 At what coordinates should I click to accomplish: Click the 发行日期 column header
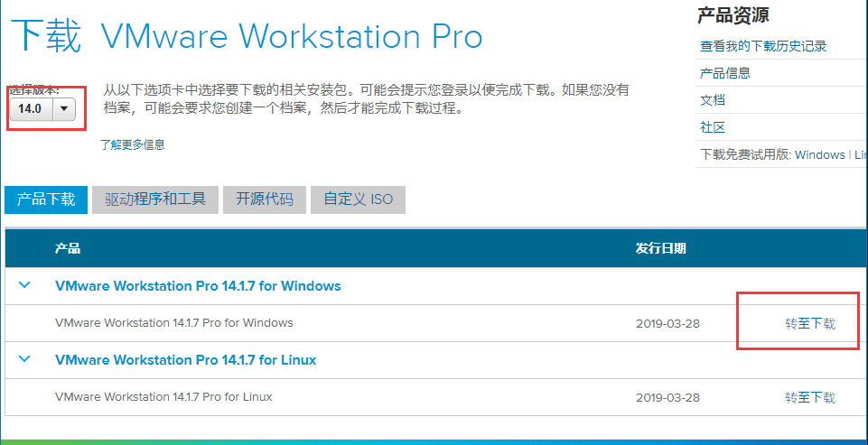(x=661, y=248)
